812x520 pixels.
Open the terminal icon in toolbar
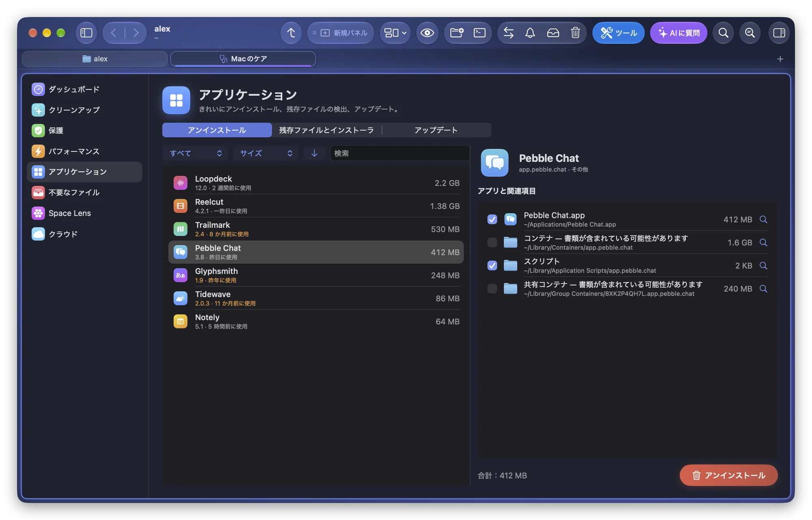click(x=479, y=33)
